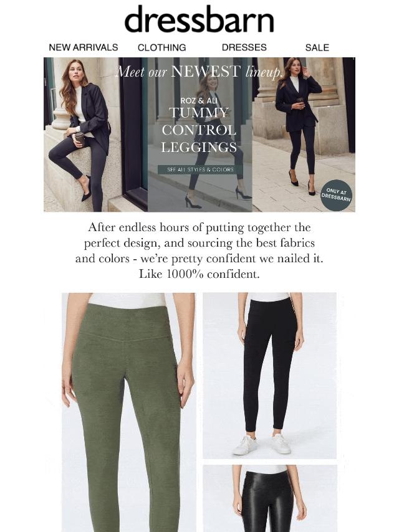The width and height of the screenshot is (399, 532).
Task: Click the black heels in center banner
Action: (218, 197)
